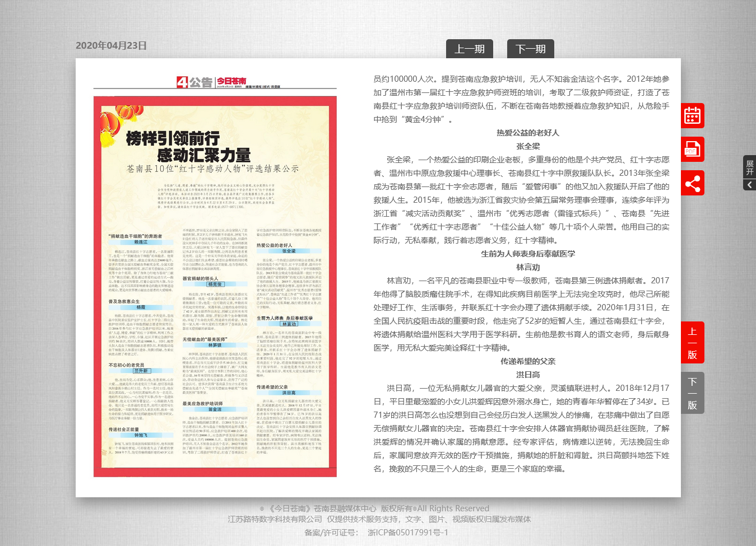The image size is (756, 546).
Task: Select the 张全梁 article in newspaper thumbnail
Action: (x=289, y=251)
